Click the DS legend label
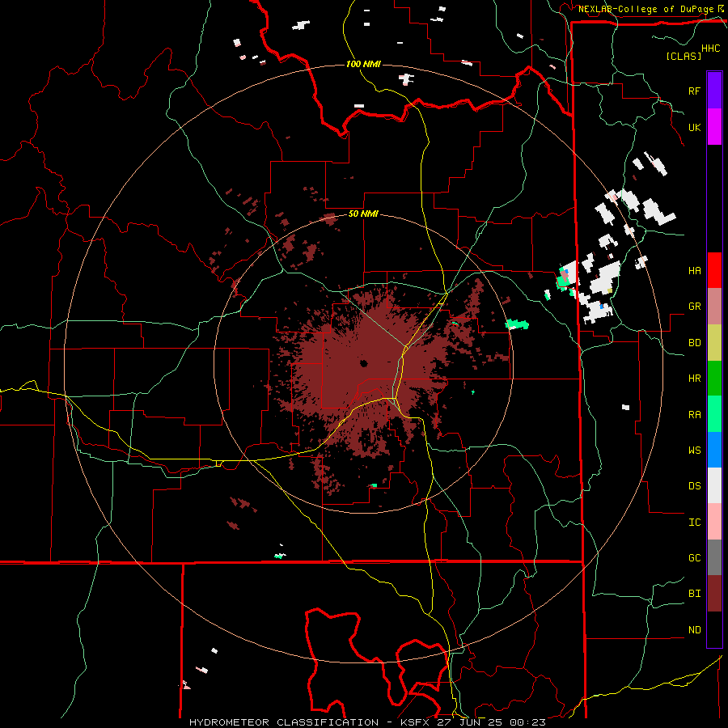This screenshot has height=728, width=728. [x=694, y=486]
